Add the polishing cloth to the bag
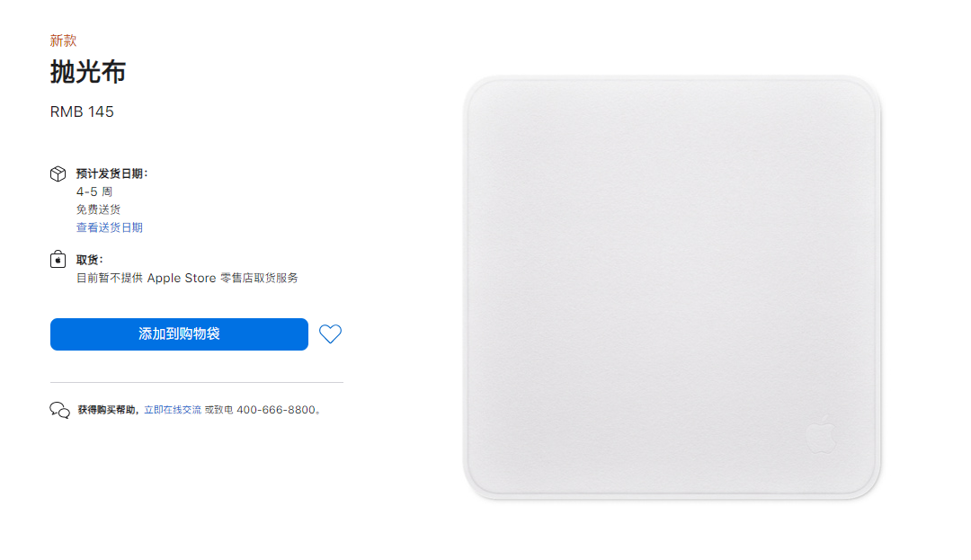Image resolution: width=971 pixels, height=560 pixels. pos(179,334)
